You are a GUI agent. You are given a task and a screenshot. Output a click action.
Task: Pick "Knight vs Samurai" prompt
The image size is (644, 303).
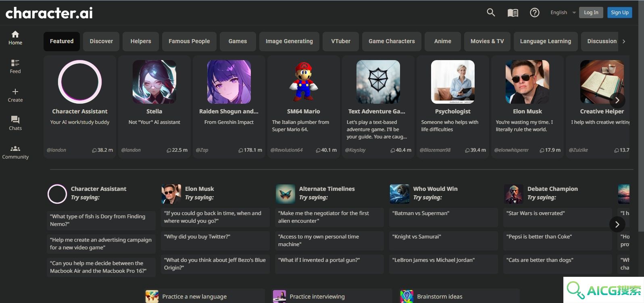444,240
